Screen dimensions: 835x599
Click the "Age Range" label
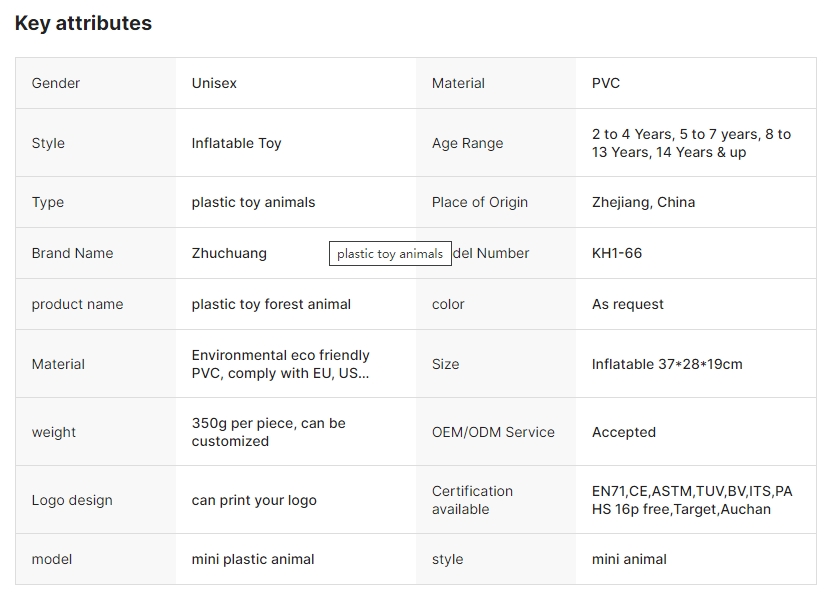coord(467,143)
